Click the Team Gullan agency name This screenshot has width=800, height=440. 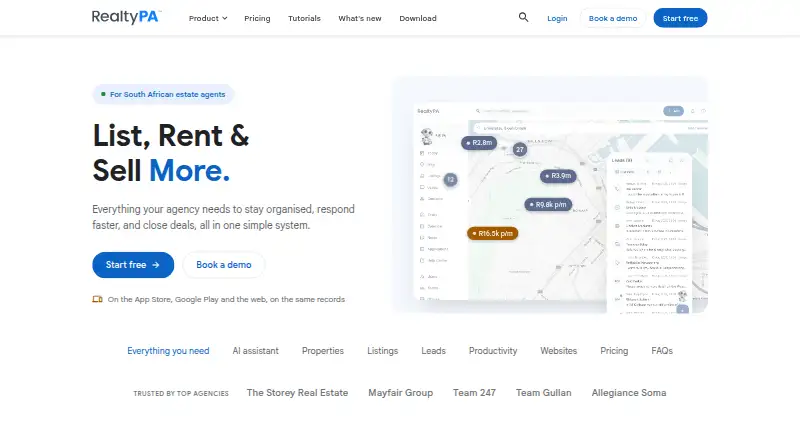click(543, 393)
